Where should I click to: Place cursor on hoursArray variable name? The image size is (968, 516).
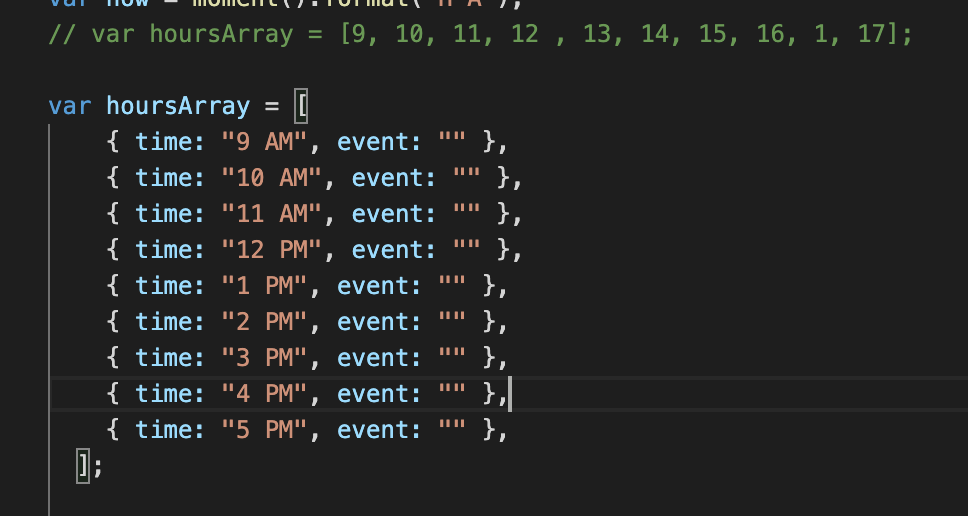click(x=178, y=106)
